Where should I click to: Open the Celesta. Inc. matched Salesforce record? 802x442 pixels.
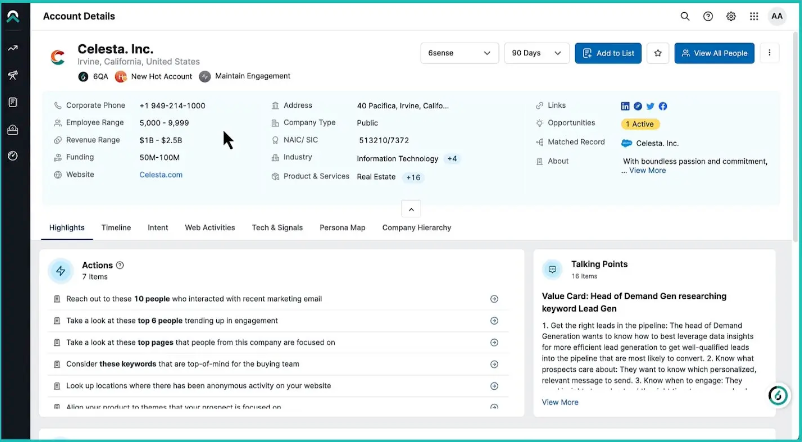pos(657,143)
